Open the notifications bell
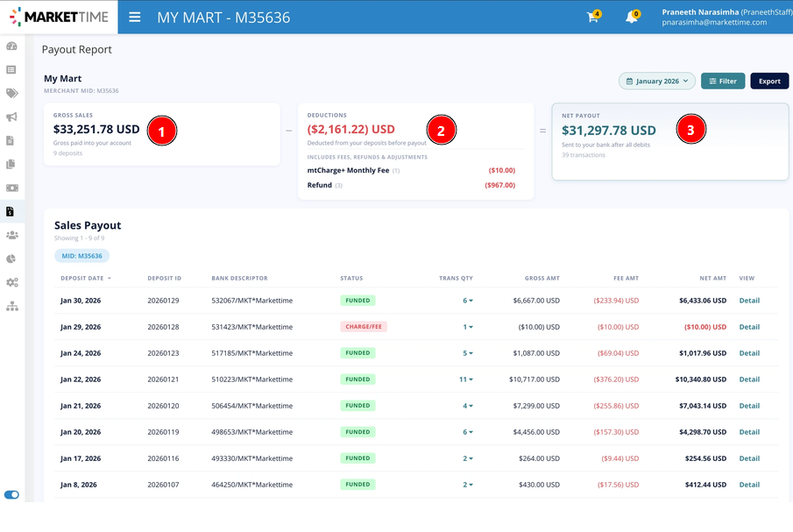 click(x=632, y=17)
